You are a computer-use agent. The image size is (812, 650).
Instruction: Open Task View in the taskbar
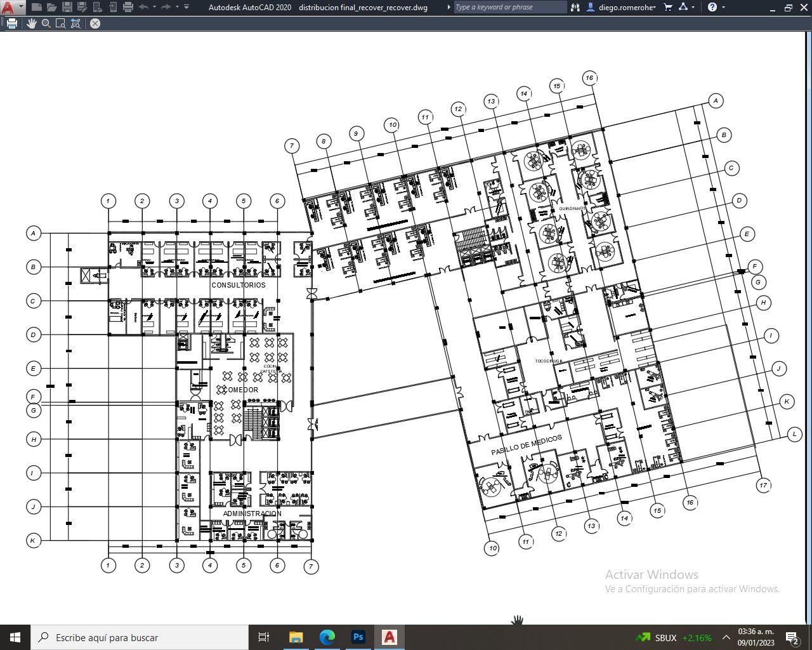coord(264,637)
